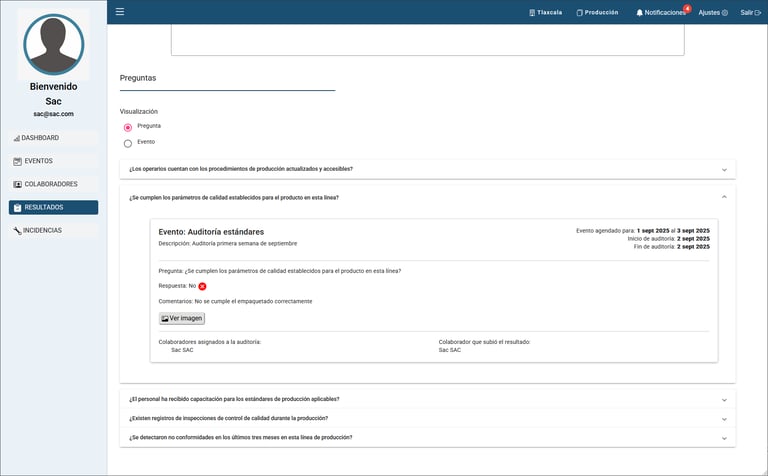This screenshot has width=768, height=476.
Task: Click the Colaboradores people icon
Action: (18, 184)
